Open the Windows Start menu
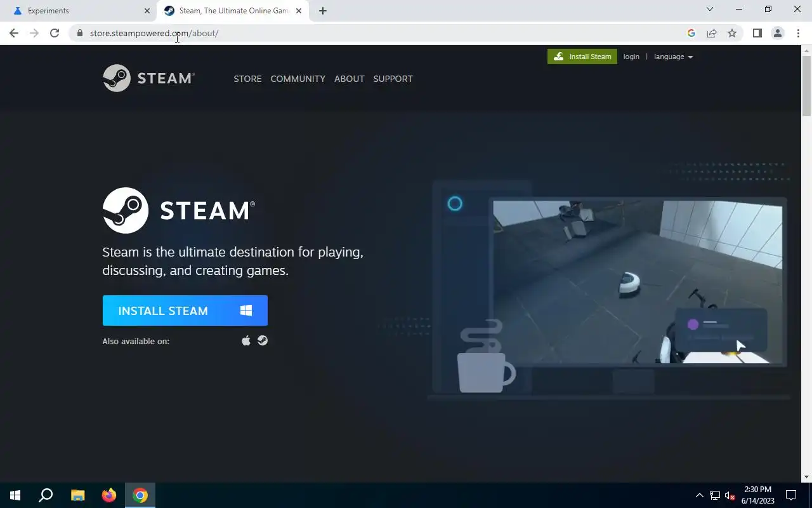Viewport: 812px width, 508px height. 15,495
